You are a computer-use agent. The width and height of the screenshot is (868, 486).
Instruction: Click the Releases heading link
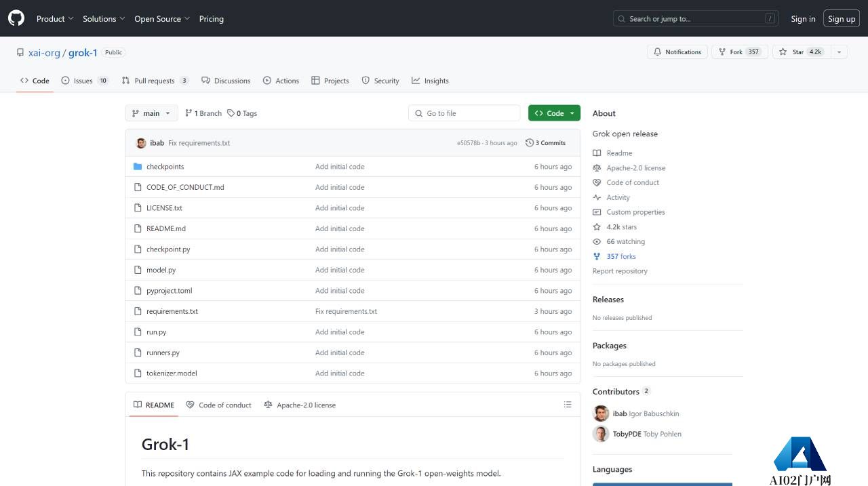point(608,299)
